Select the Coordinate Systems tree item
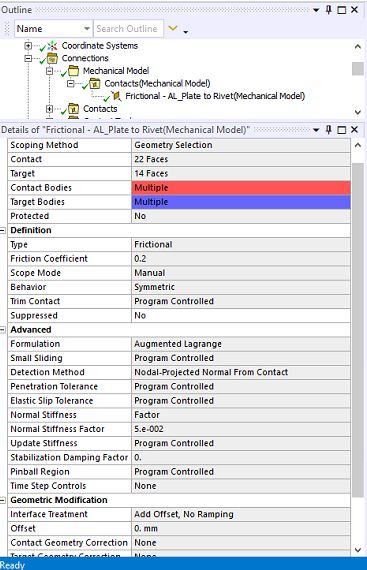The width and height of the screenshot is (367, 570). 100,46
